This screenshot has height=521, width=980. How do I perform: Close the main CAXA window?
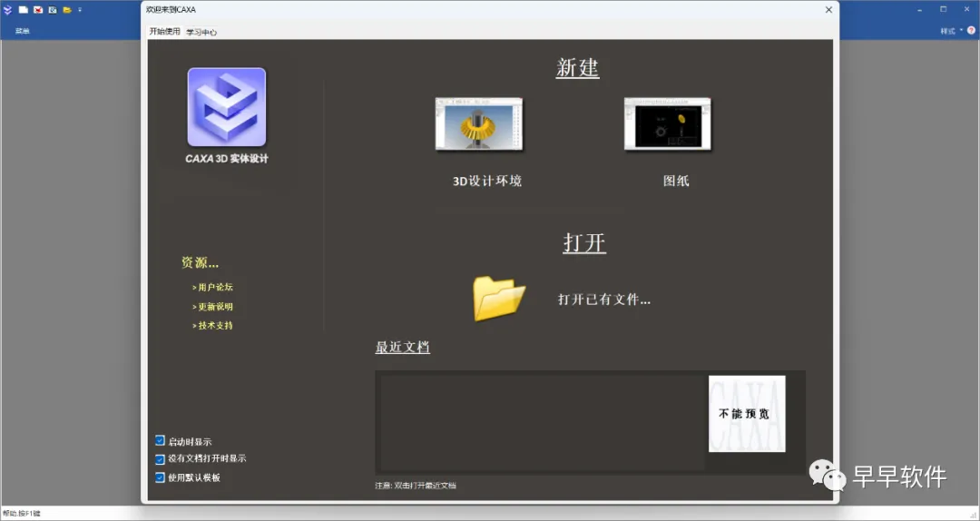[966, 9]
